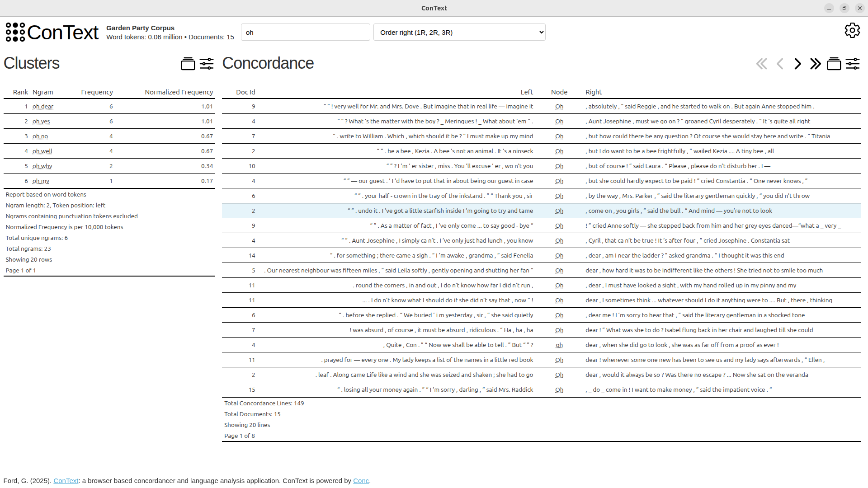The width and height of the screenshot is (868, 488).
Task: Click the Oh node in the Doc 9 row
Action: tap(559, 106)
